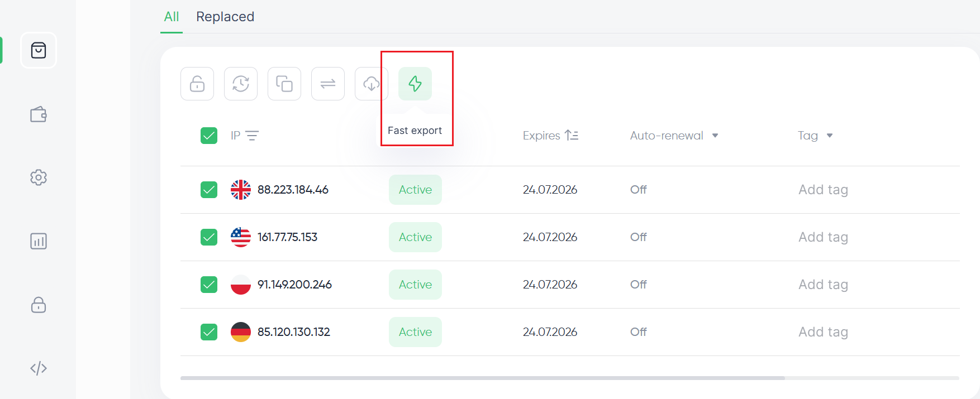Add tag for 88.223.184.46
Viewport: 980px width, 399px height.
coord(823,190)
